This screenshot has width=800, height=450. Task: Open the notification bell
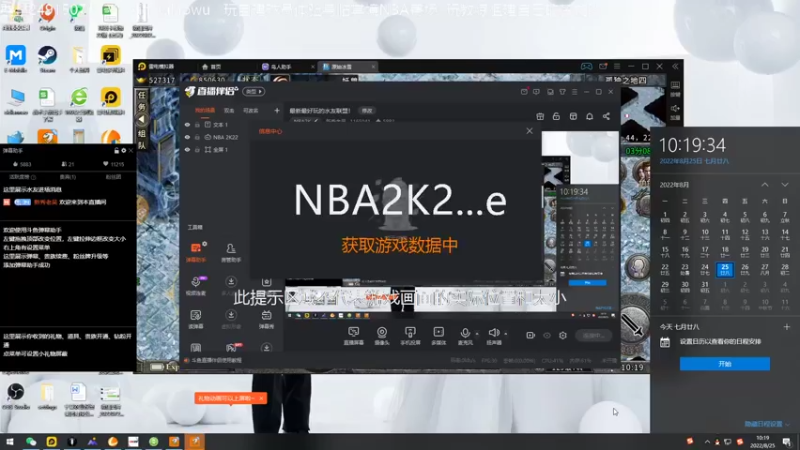[589, 116]
